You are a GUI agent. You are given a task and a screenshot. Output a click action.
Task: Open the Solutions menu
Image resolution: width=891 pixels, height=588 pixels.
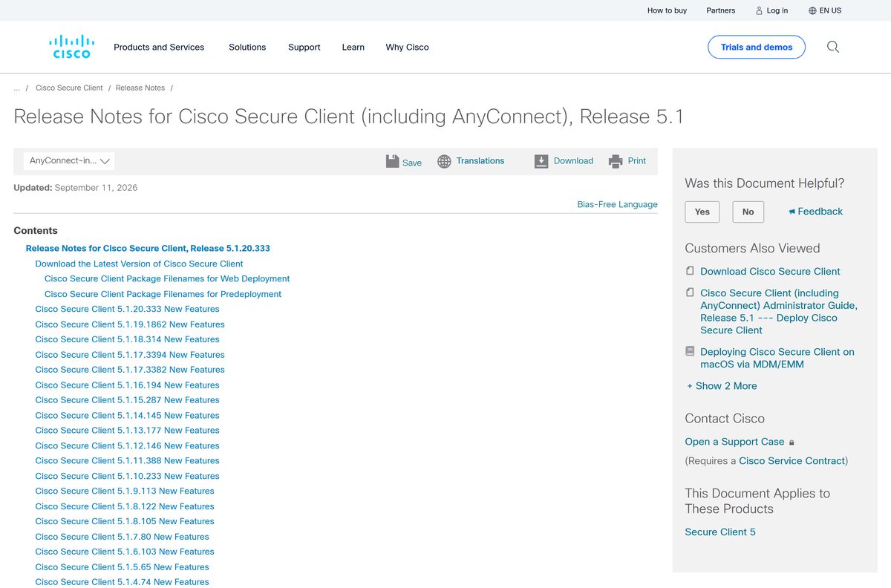click(247, 47)
